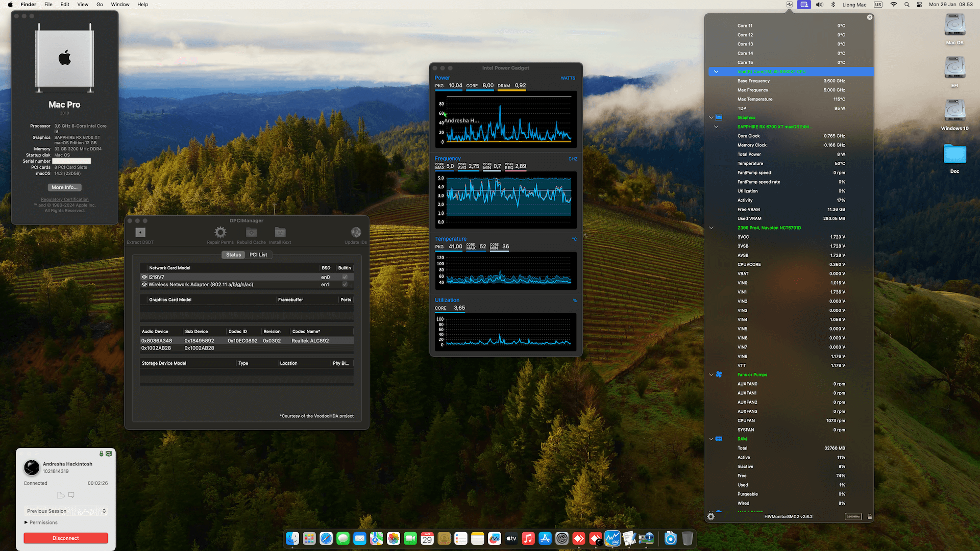Click the Graphics GPU icon in HWMonitor
Viewport: 980px width, 551px height.
tap(719, 117)
